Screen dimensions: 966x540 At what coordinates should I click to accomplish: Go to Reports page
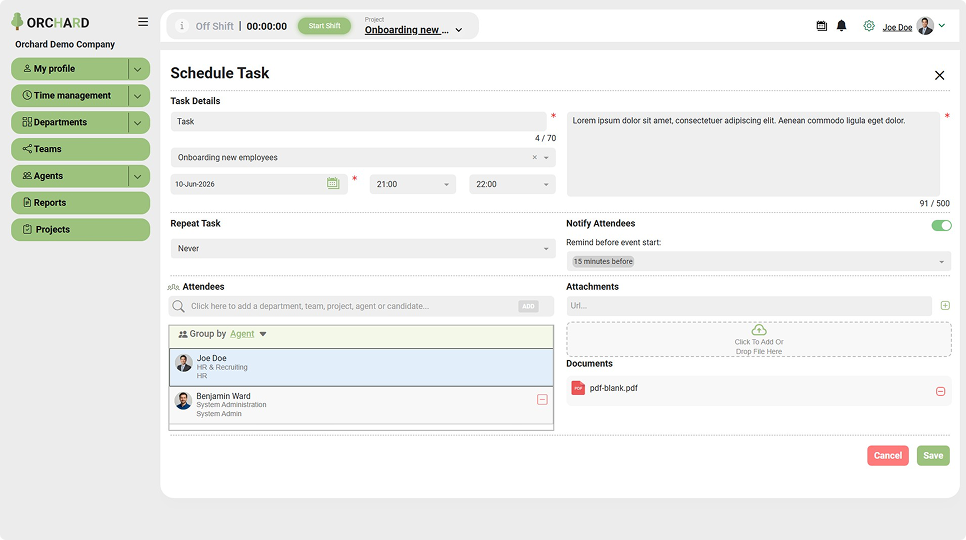[80, 203]
